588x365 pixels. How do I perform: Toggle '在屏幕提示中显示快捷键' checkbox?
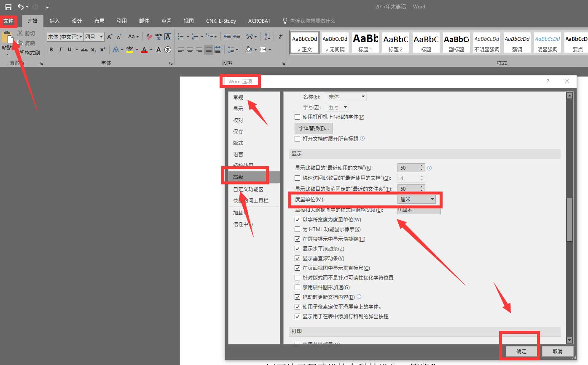coord(298,239)
